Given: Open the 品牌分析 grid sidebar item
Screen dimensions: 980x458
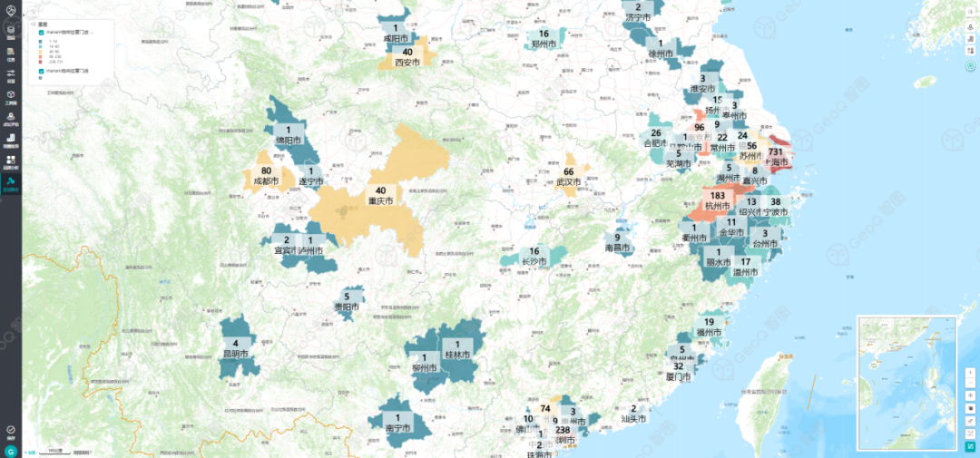Looking at the screenshot, I should point(11,162).
